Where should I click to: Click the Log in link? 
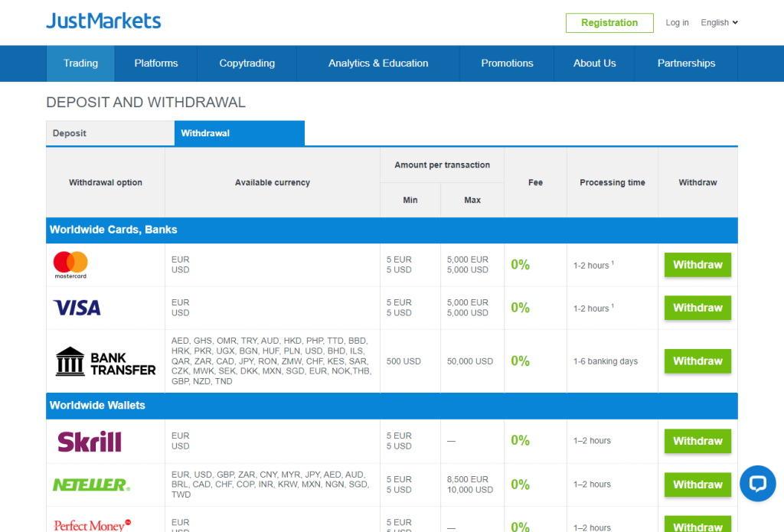pos(677,23)
